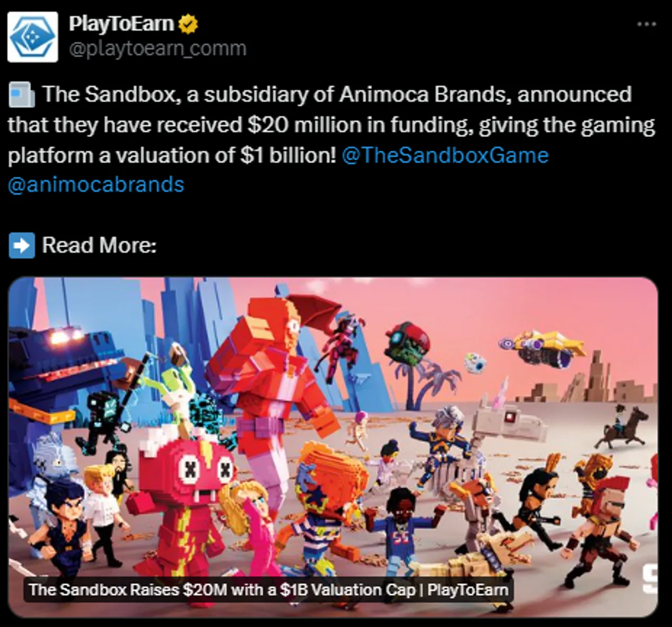
Task: Open the @TheSandboxGame mention
Action: point(445,155)
